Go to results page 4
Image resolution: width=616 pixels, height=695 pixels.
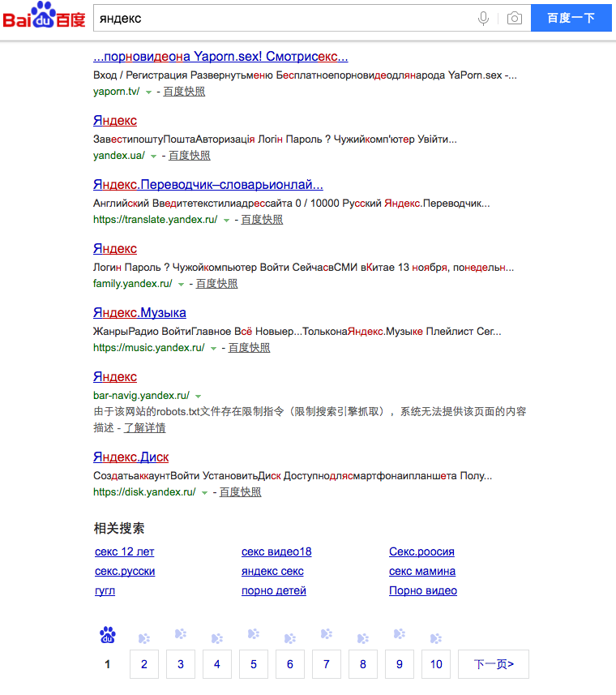click(x=217, y=664)
